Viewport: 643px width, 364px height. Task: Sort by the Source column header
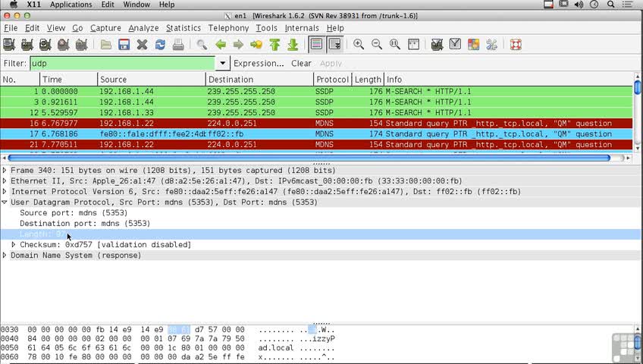point(152,80)
